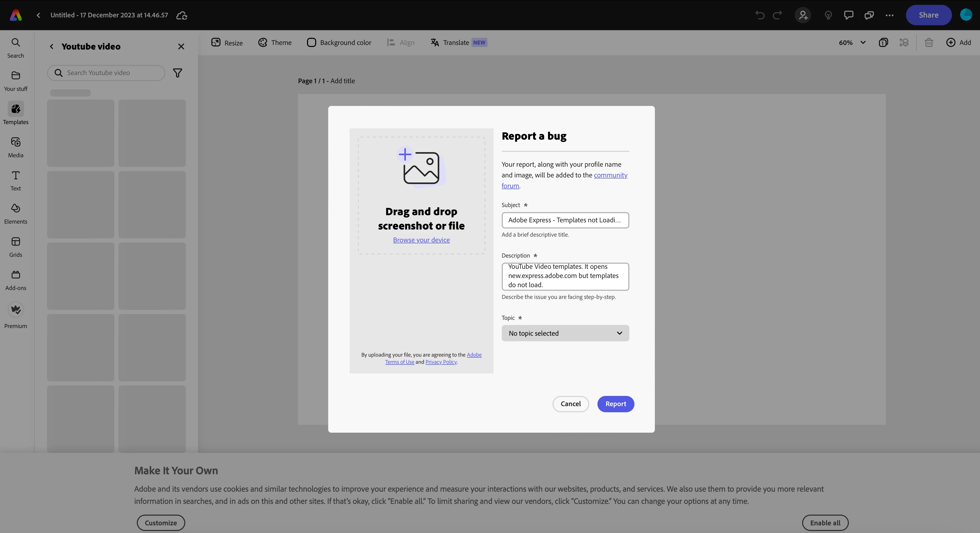The width and height of the screenshot is (980, 533).
Task: Go back using the header back arrow
Action: [x=39, y=15]
